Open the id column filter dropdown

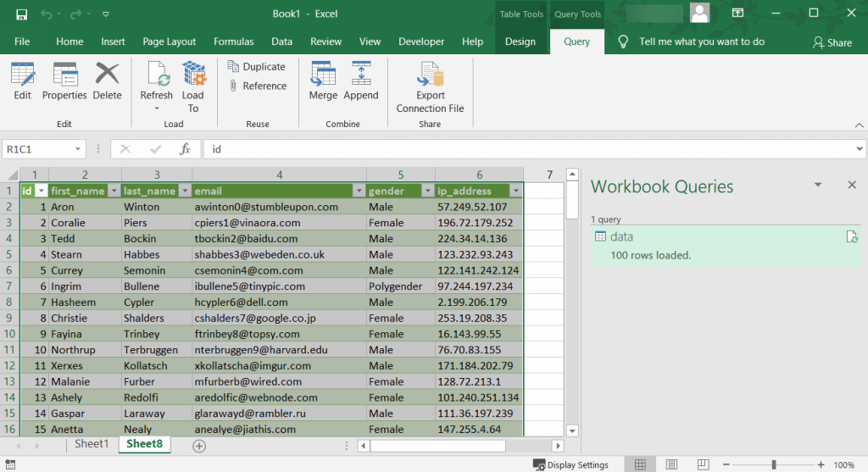[x=41, y=191]
